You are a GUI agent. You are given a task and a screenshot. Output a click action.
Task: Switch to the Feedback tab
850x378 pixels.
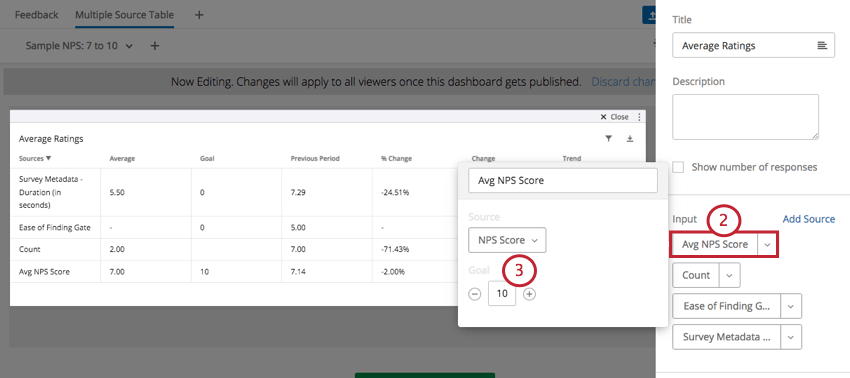[x=36, y=15]
